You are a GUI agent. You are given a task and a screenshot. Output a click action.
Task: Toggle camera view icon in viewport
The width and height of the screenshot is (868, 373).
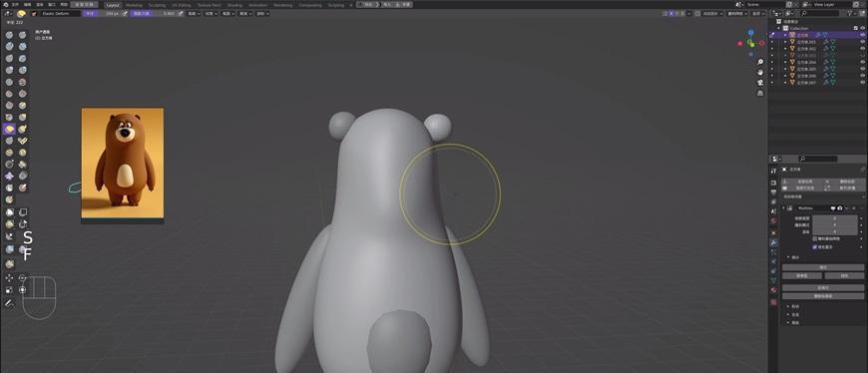[760, 83]
